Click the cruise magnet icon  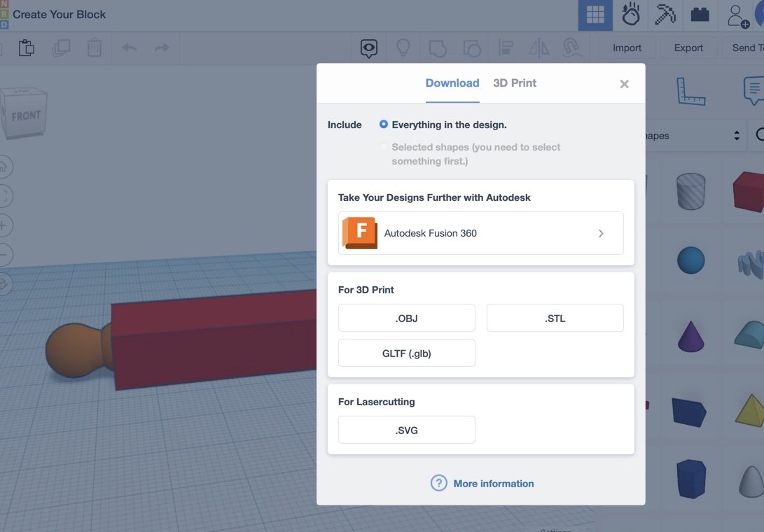[x=572, y=48]
